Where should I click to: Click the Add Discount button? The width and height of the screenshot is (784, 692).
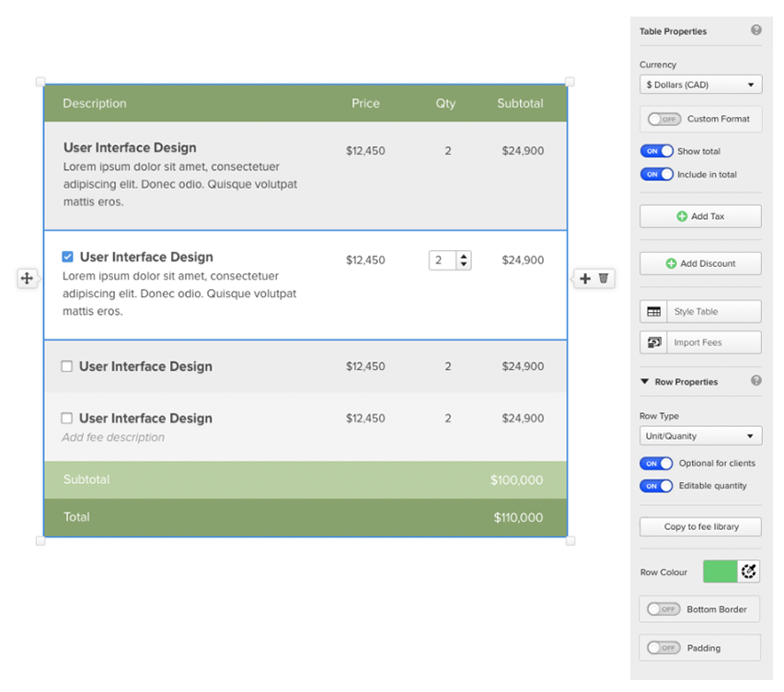pyautogui.click(x=700, y=263)
